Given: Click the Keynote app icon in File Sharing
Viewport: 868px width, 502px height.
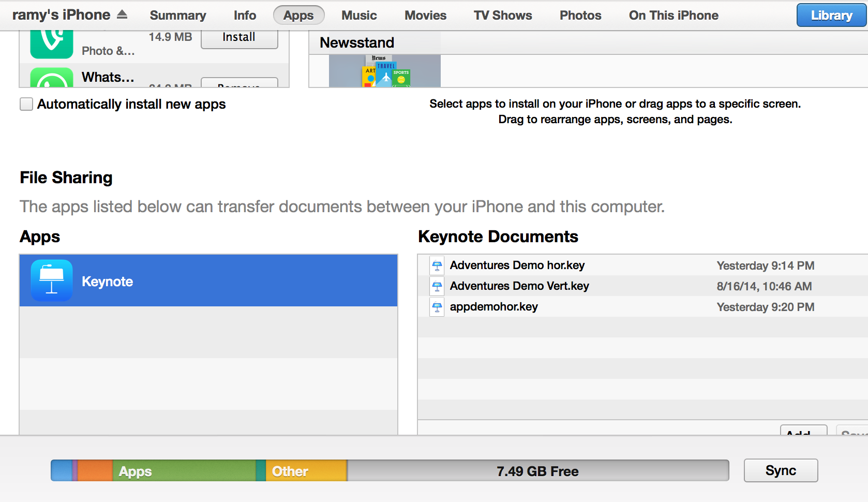Looking at the screenshot, I should [52, 280].
